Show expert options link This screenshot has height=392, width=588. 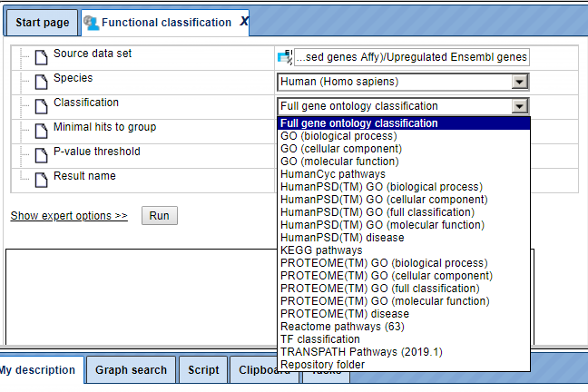(69, 216)
